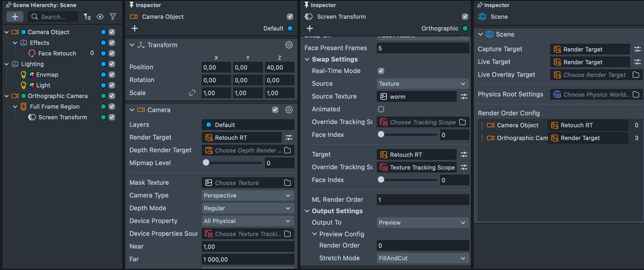Disable the Real-Time Mode checkbox
Image resolution: width=644 pixels, height=270 pixels.
tap(381, 71)
